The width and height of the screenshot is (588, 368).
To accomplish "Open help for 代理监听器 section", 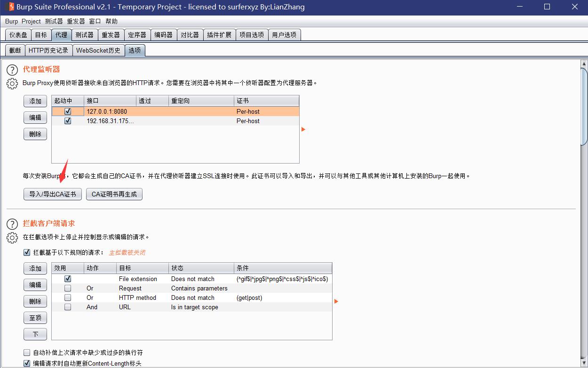I will 12,70.
